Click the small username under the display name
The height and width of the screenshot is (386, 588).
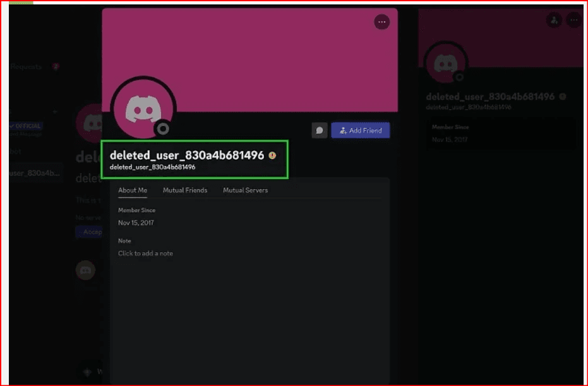pyautogui.click(x=152, y=167)
